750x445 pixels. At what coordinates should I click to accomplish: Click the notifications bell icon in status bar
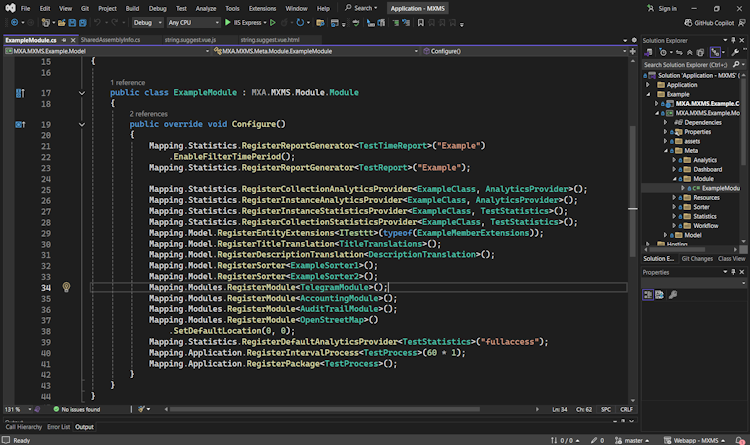coord(740,440)
